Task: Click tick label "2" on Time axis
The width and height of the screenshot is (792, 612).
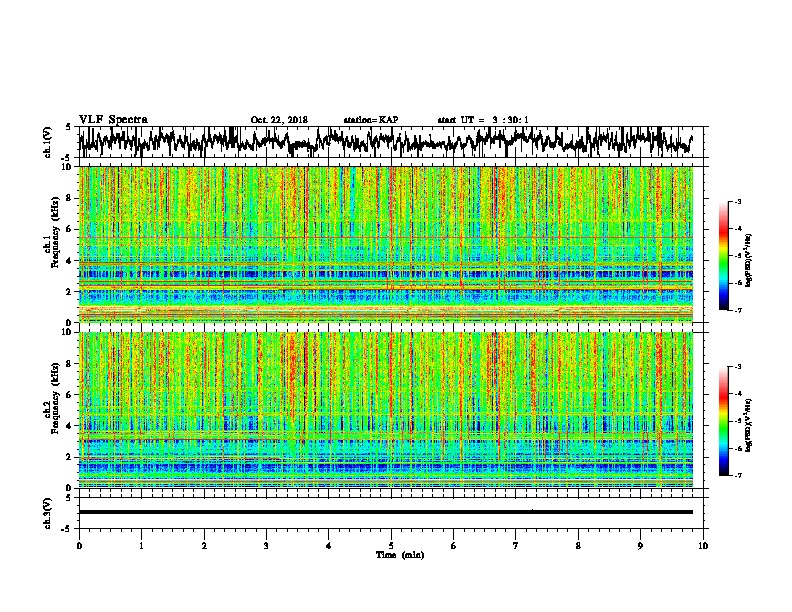Action: (204, 546)
